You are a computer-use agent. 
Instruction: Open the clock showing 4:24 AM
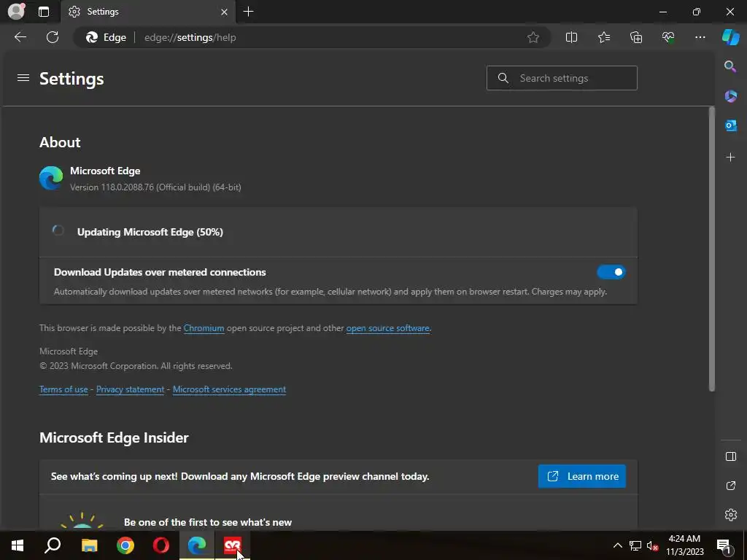(684, 545)
